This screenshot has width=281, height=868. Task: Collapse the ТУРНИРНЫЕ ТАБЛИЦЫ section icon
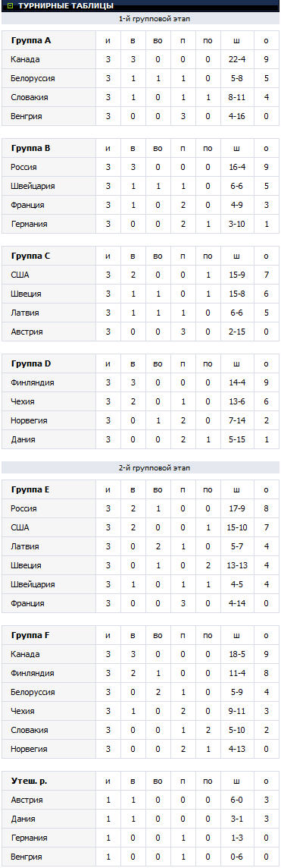(x=10, y=5)
